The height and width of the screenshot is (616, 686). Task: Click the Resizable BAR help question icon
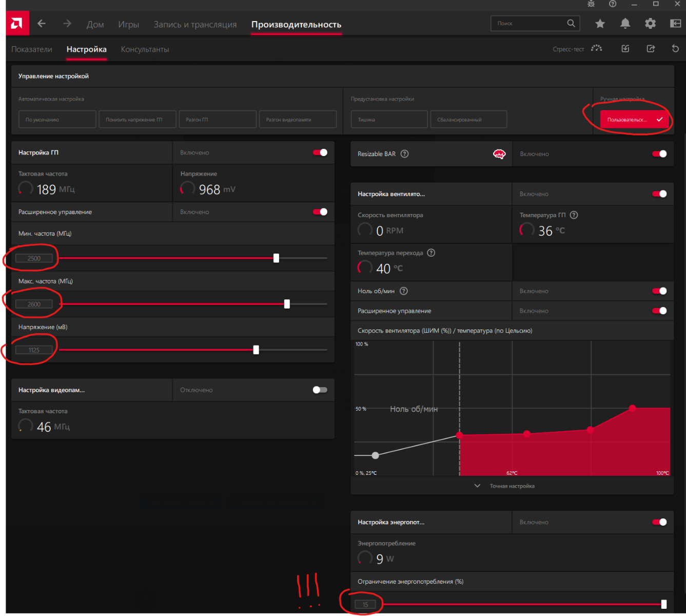[404, 154]
